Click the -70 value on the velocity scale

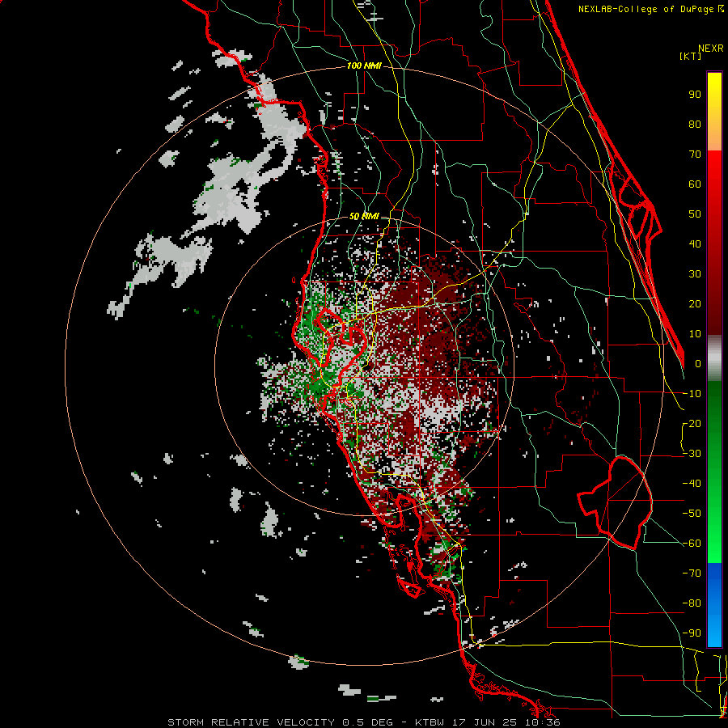point(692,574)
